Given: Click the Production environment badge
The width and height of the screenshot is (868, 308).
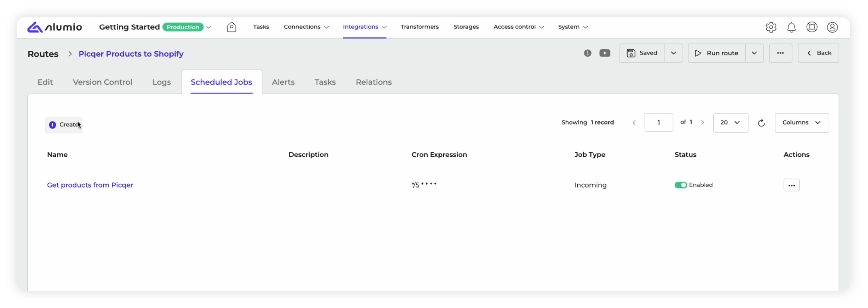Looking at the screenshot, I should click(x=183, y=27).
